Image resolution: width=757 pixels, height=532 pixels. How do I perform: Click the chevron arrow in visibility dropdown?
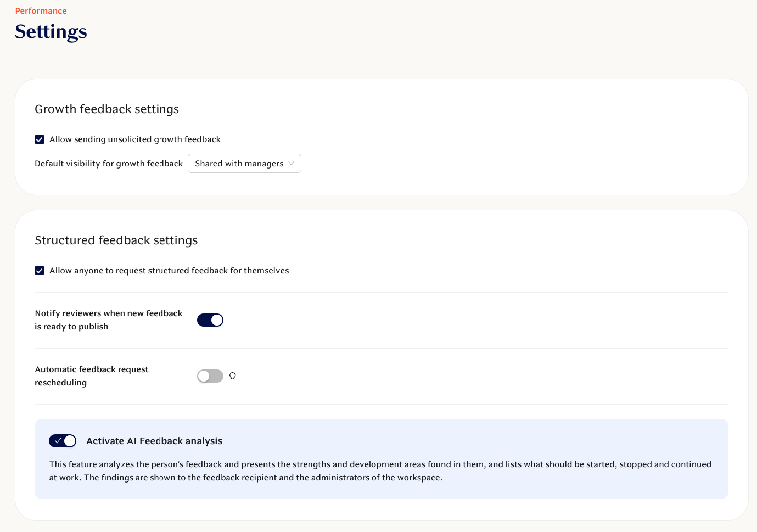291,164
